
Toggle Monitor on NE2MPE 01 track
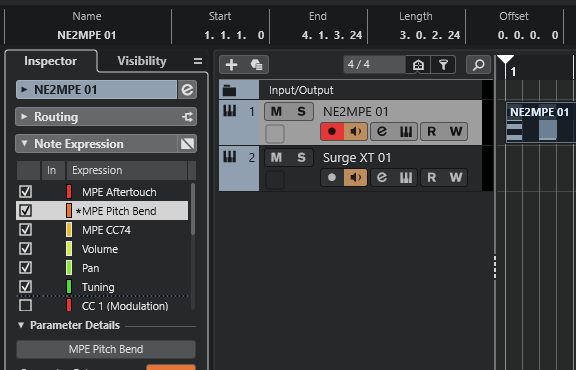tap(356, 132)
